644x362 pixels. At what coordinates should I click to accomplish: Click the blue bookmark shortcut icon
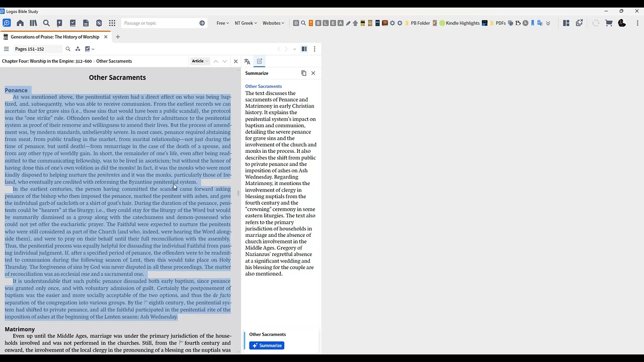pyautogui.click(x=532, y=23)
